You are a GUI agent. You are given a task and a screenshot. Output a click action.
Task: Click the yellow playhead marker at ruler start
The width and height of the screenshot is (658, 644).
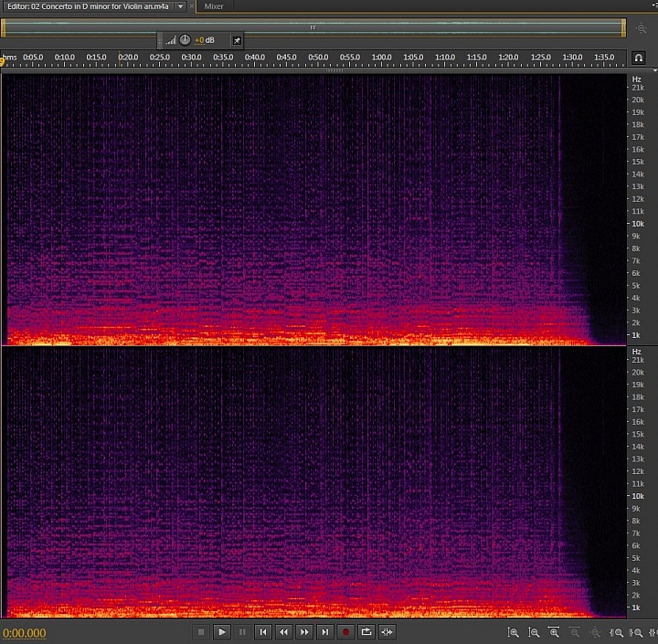(2, 62)
